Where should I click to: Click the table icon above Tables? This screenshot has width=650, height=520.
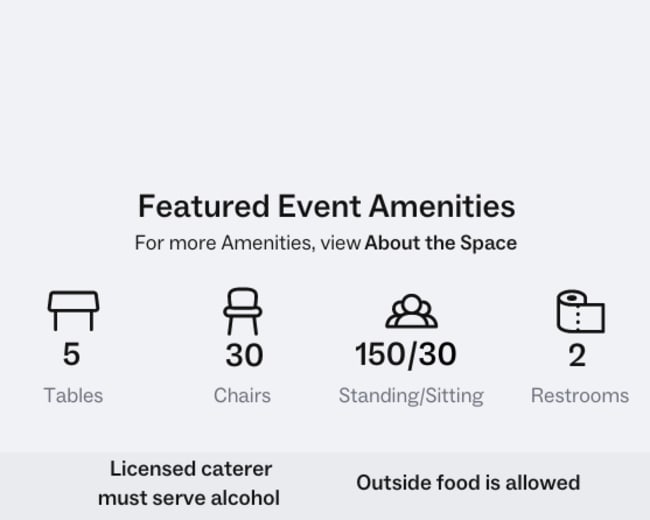(73, 311)
